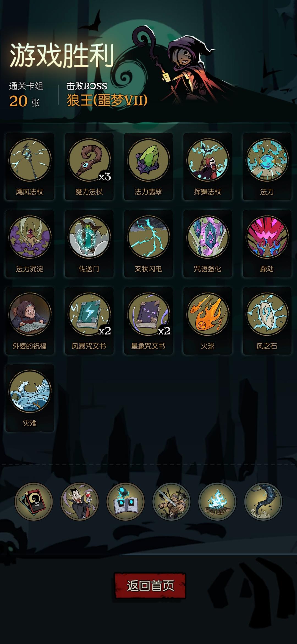Tap the 星象咒文书 x2 spellbook
Screen dimensions: 297x644
click(148, 321)
